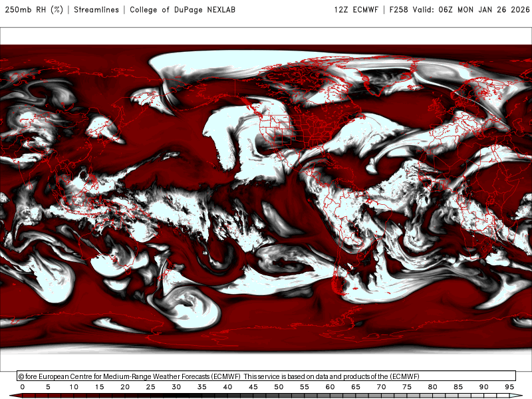Viewport: 532px width, 399px height.
Task: Click the '5' color scale label
Action: pyautogui.click(x=48, y=387)
